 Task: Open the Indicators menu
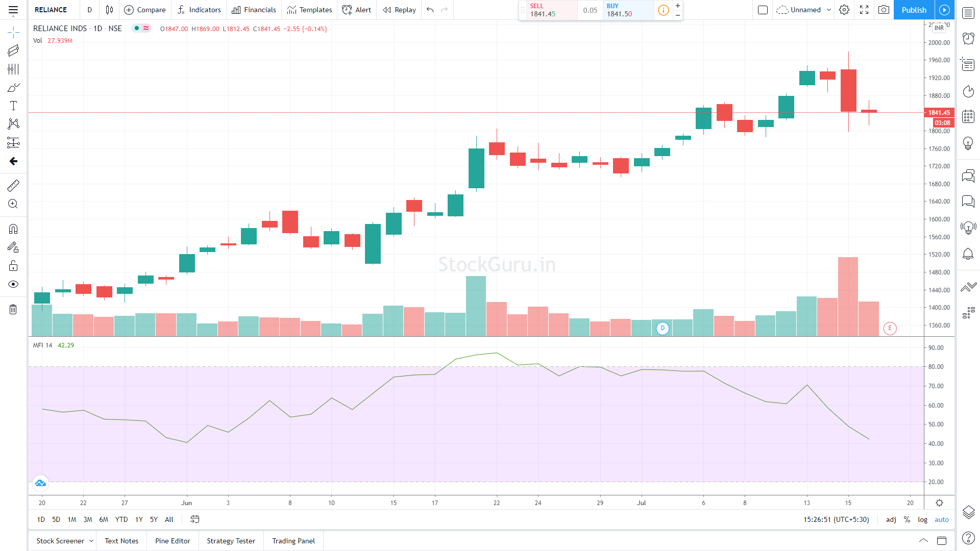click(x=199, y=10)
